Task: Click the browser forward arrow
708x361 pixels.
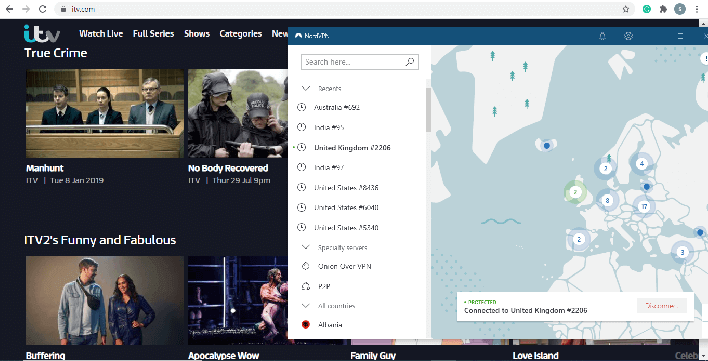Action: [x=26, y=9]
